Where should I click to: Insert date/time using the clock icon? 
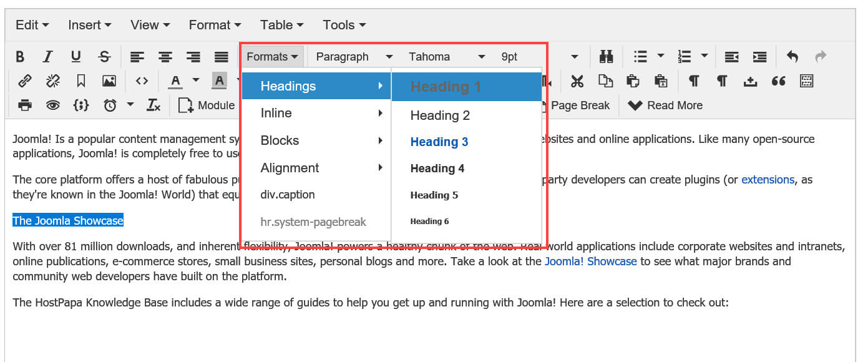(x=110, y=105)
